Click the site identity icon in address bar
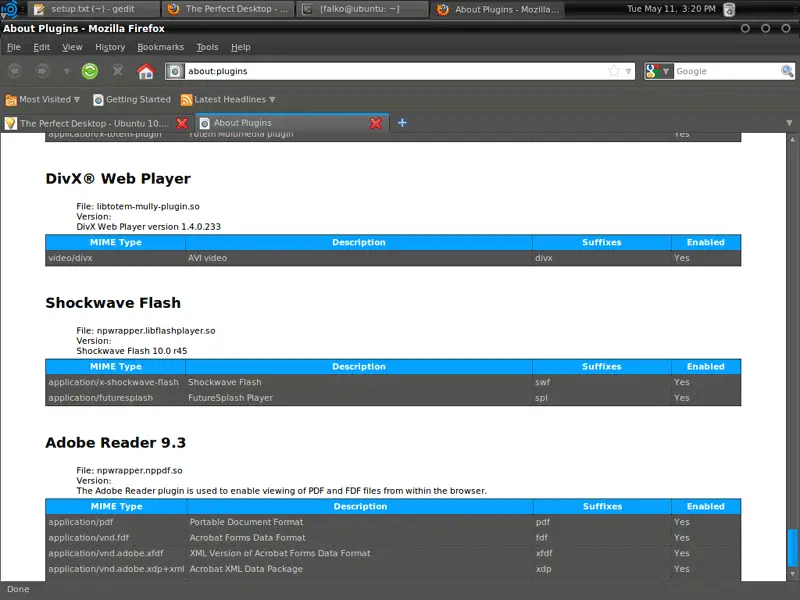800x600 pixels. click(174, 71)
